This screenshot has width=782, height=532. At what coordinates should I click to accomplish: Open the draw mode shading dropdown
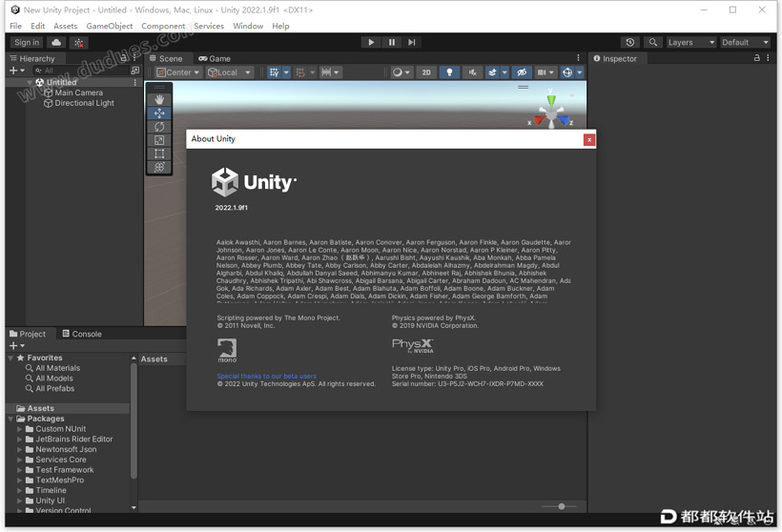(x=401, y=72)
